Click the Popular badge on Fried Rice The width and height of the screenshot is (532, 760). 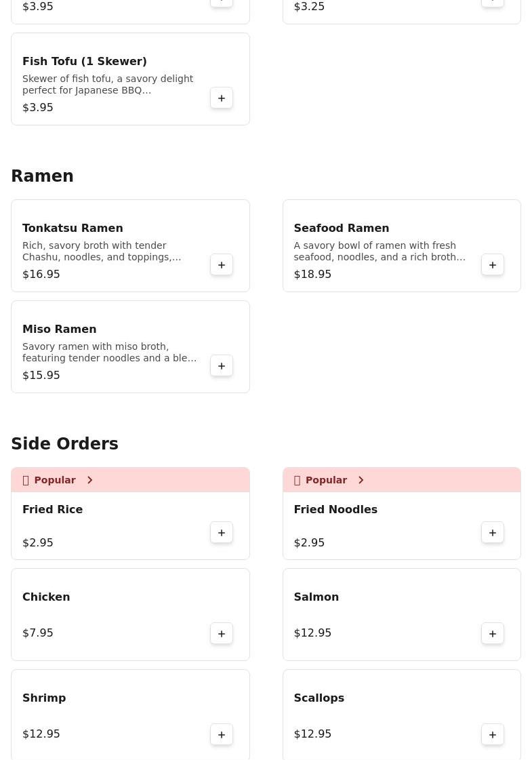tap(54, 480)
